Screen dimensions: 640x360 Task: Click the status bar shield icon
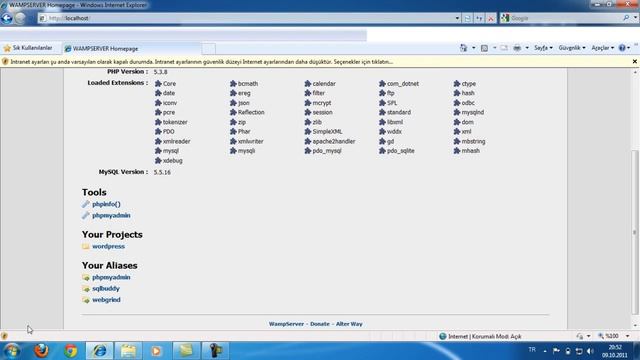point(4,336)
